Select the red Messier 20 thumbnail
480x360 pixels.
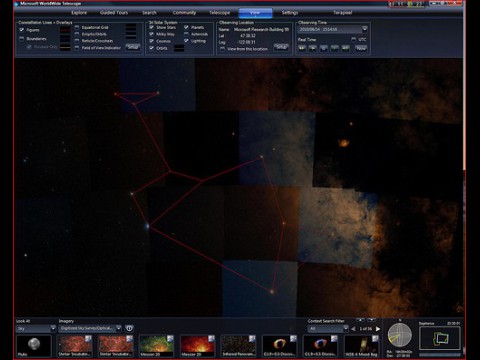pyautogui.click(x=198, y=346)
